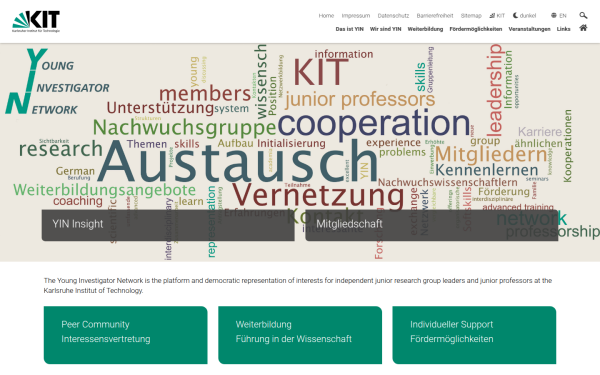
Task: Expand the Weiterbildung menu
Action: 425,29
